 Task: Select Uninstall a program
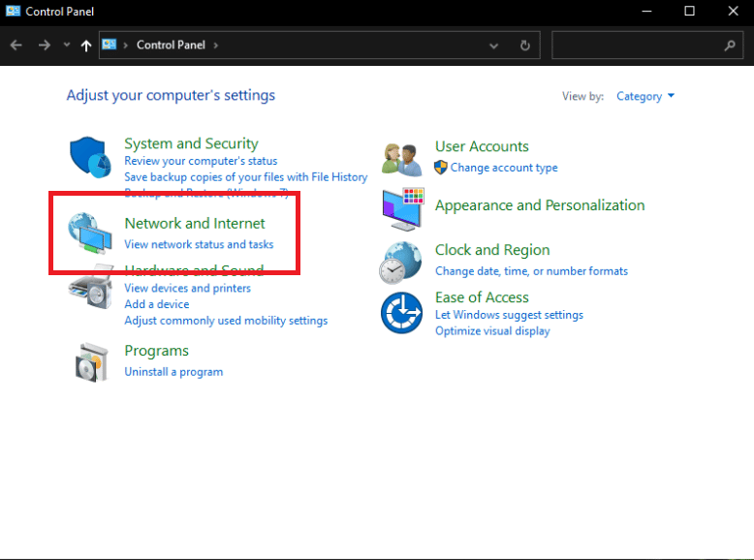[x=173, y=372]
